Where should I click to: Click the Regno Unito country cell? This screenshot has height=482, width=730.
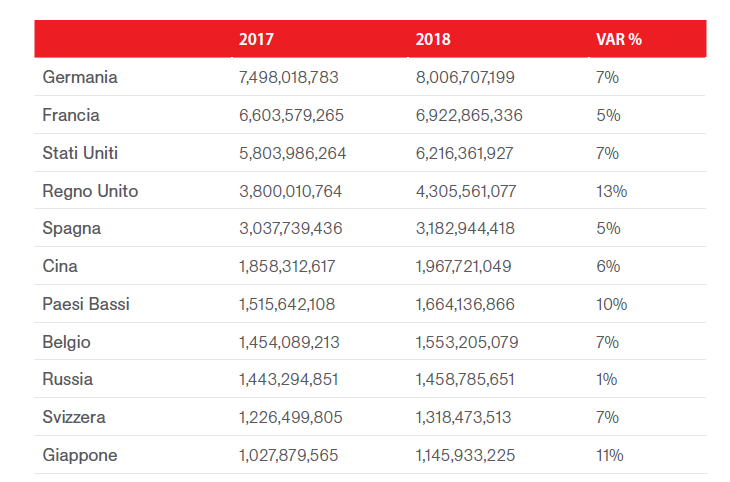pyautogui.click(x=90, y=191)
